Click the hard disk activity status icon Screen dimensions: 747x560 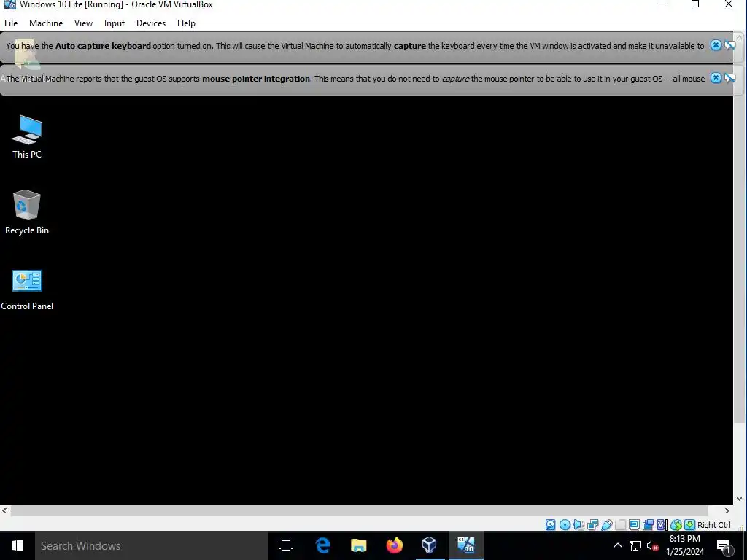click(x=550, y=525)
